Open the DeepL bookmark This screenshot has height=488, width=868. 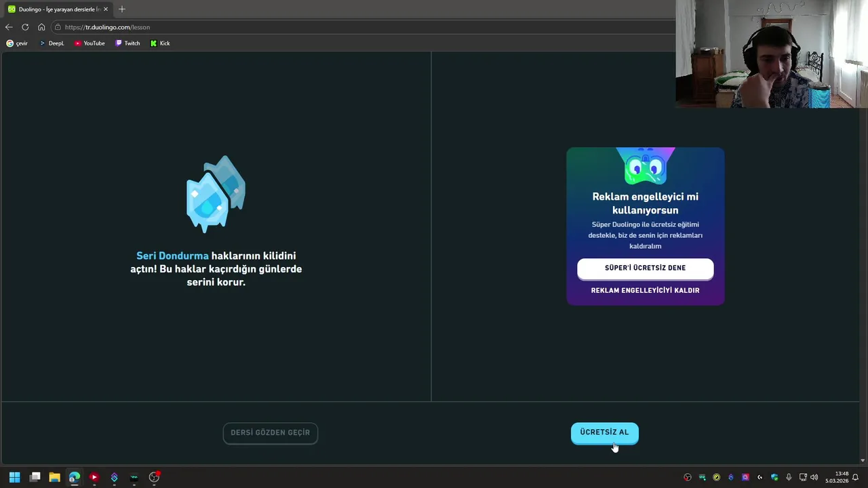(x=52, y=43)
